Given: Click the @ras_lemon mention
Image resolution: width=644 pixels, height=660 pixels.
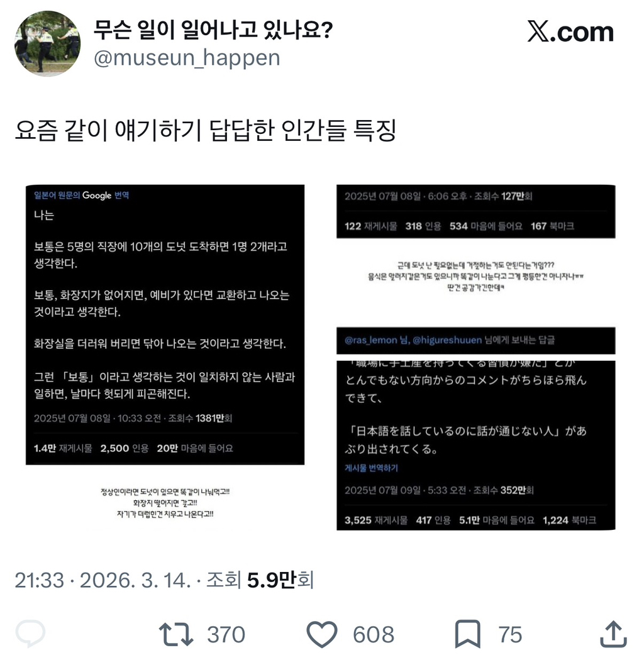Looking at the screenshot, I should tap(370, 340).
